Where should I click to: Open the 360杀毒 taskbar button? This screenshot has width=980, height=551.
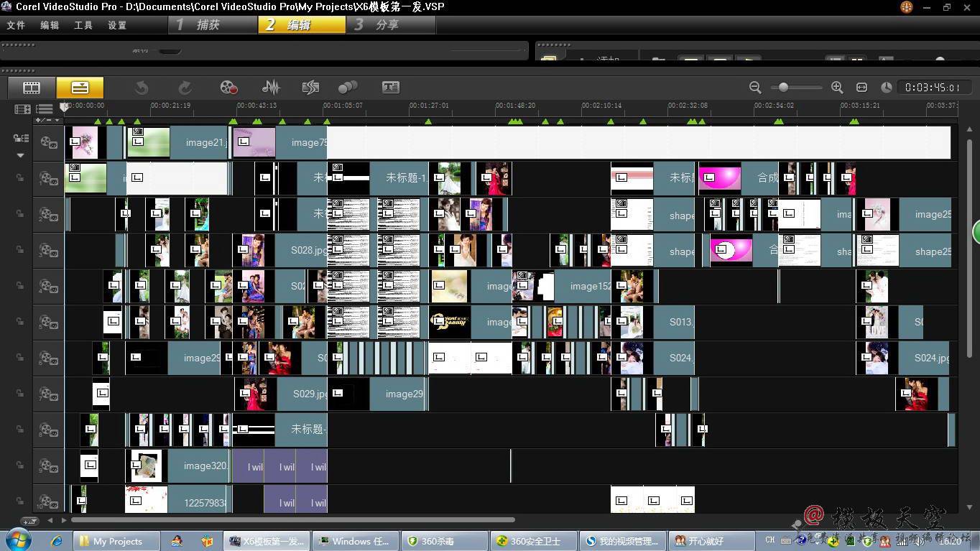coord(445,541)
